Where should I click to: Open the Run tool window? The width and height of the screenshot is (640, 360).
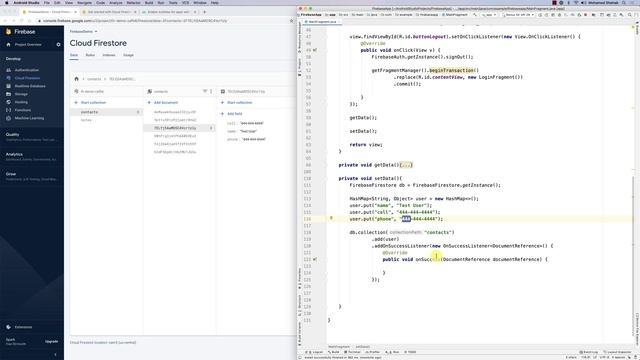[393, 352]
